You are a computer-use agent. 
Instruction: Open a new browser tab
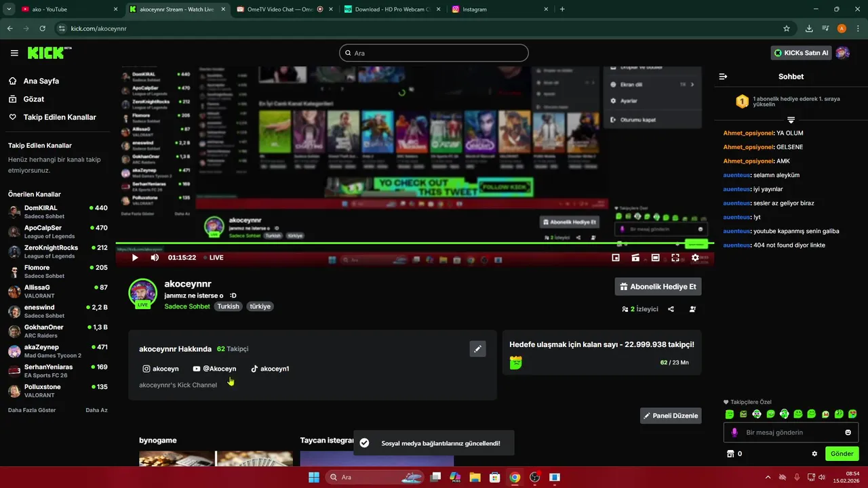[x=562, y=9]
